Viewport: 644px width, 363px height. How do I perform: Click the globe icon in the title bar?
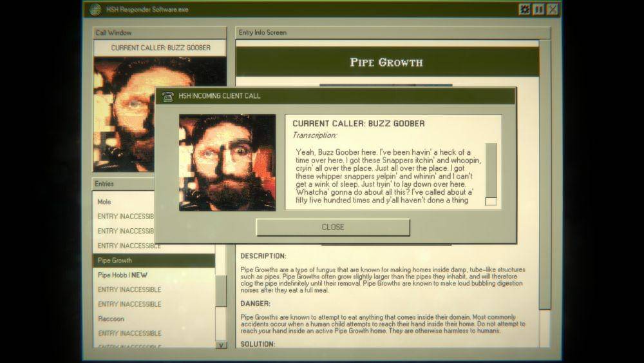(95, 10)
